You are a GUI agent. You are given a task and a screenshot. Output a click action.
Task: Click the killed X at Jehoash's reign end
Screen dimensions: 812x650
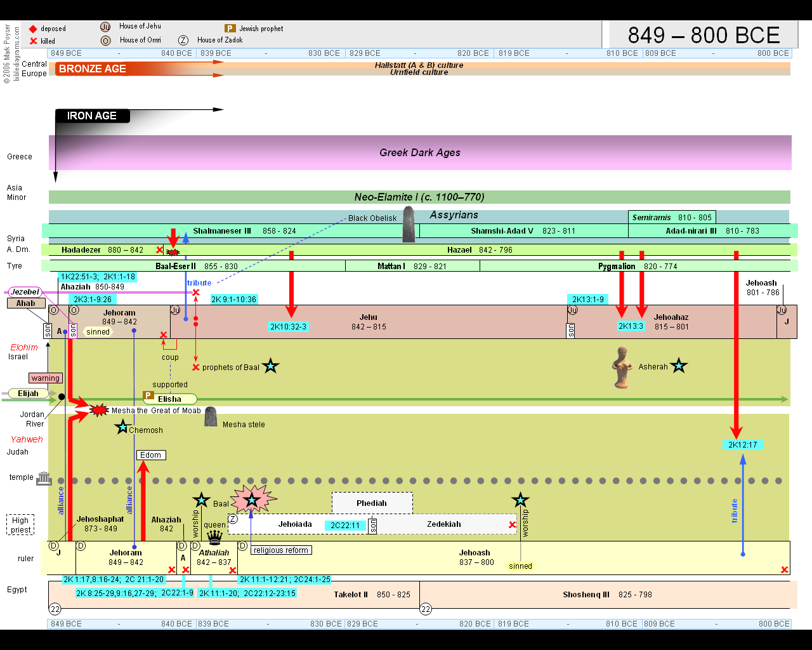pos(785,570)
